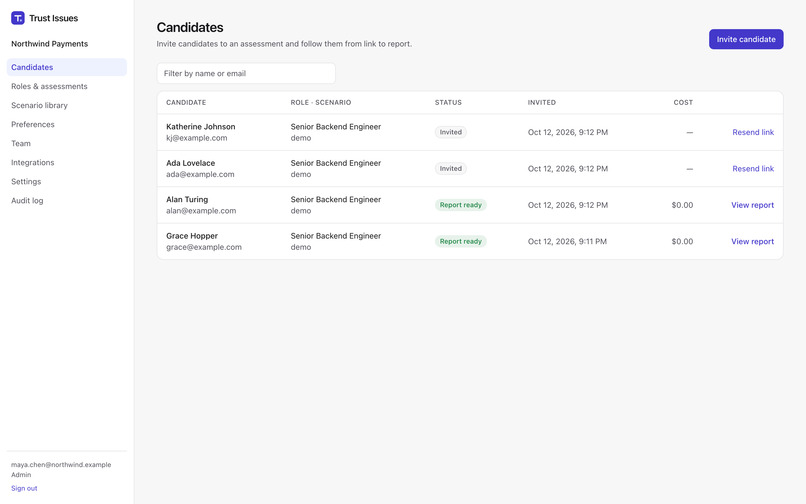This screenshot has height=504, width=806.
Task: Click the INVITED column header
Action: click(x=542, y=102)
